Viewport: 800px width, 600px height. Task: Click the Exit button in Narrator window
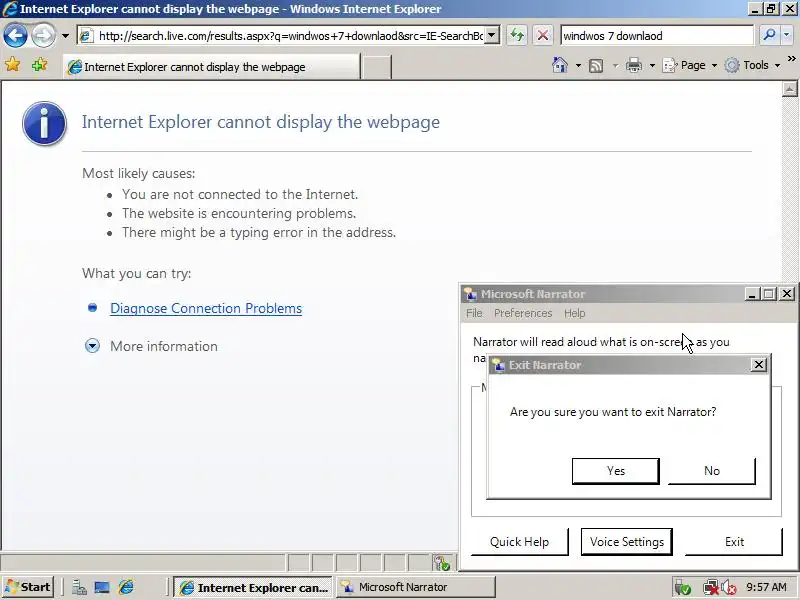(734, 542)
